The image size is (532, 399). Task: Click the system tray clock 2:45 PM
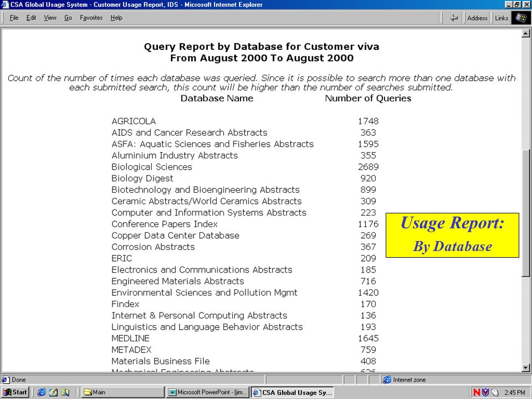514,392
